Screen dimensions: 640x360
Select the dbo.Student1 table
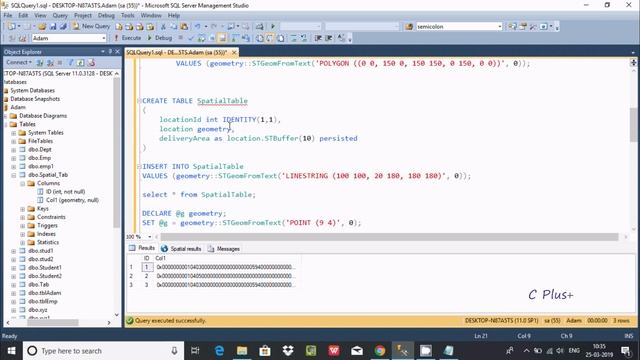tap(45, 267)
